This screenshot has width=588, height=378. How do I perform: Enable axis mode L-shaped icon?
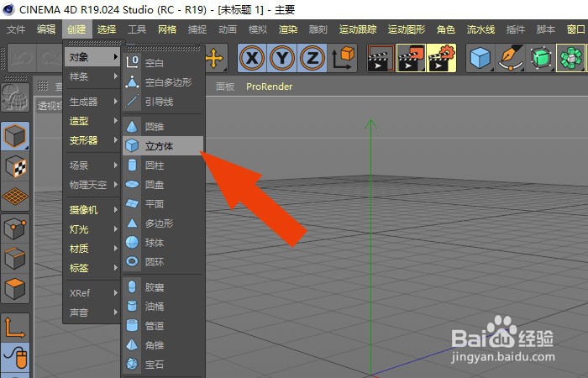click(15, 328)
